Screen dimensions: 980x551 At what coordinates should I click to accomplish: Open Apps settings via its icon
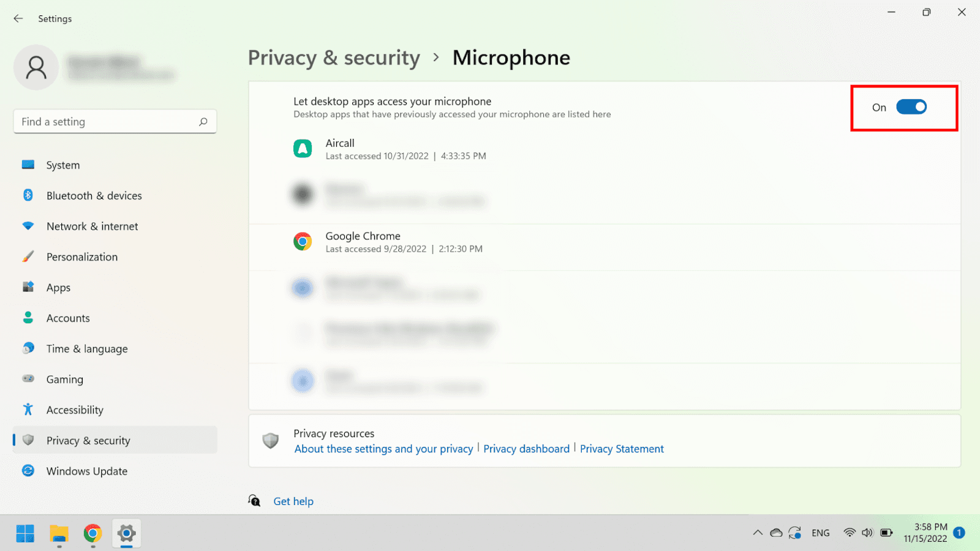28,287
